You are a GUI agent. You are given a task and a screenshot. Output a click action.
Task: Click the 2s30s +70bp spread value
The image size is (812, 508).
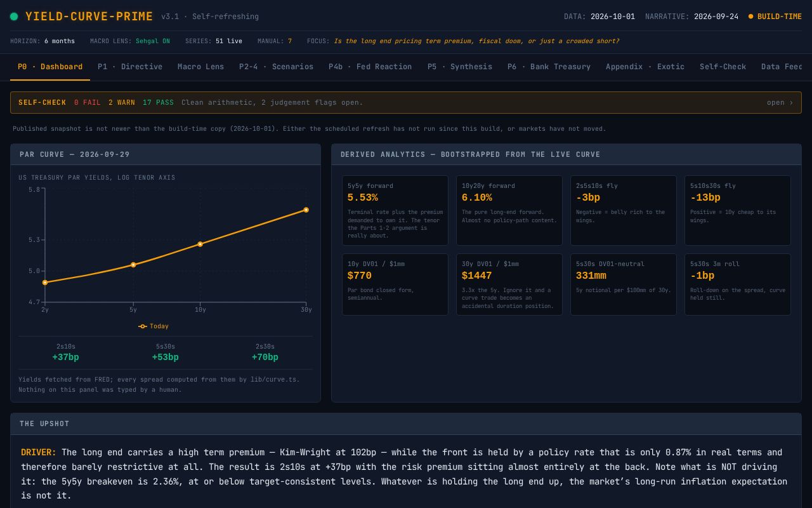[x=265, y=358]
